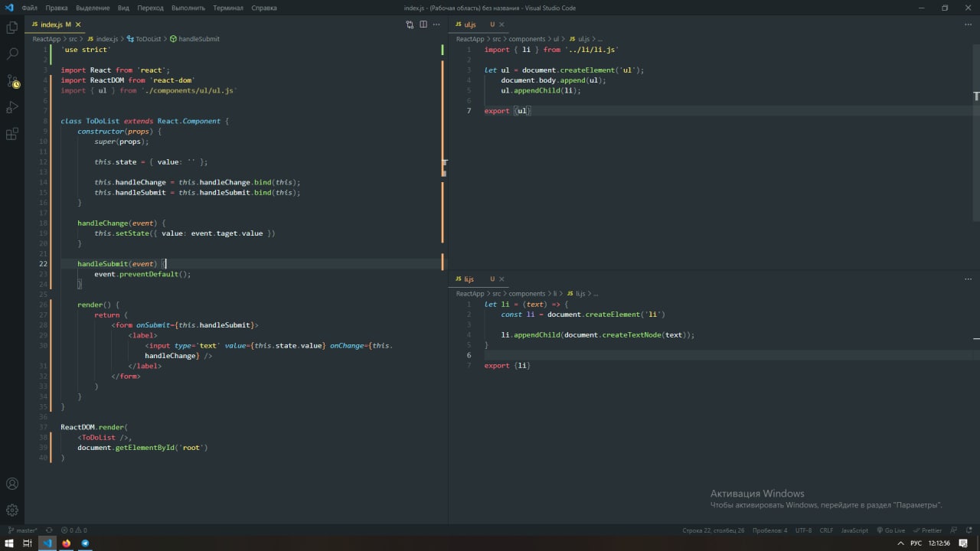The height and width of the screenshot is (551, 980).
Task: Open changes compare icon for index.js
Action: [410, 24]
